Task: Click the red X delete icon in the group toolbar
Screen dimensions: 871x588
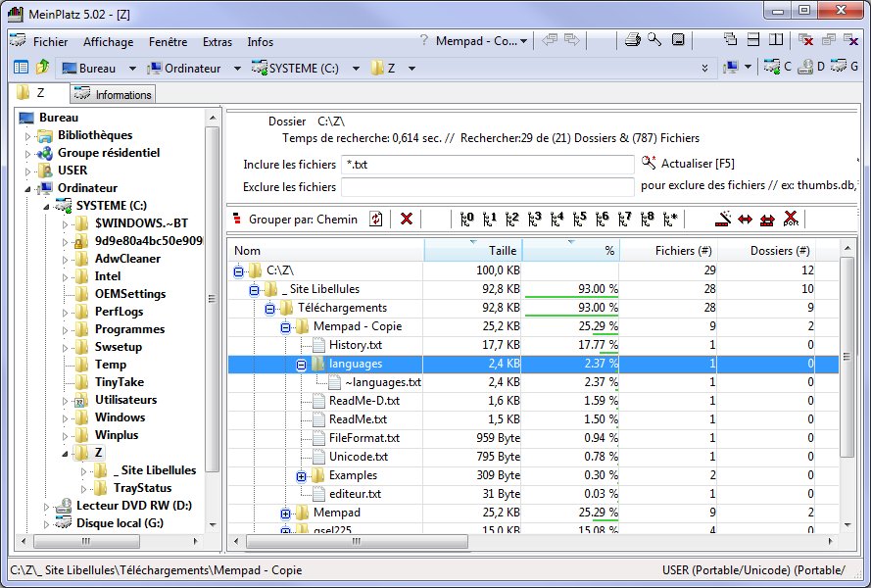Action: (x=407, y=219)
